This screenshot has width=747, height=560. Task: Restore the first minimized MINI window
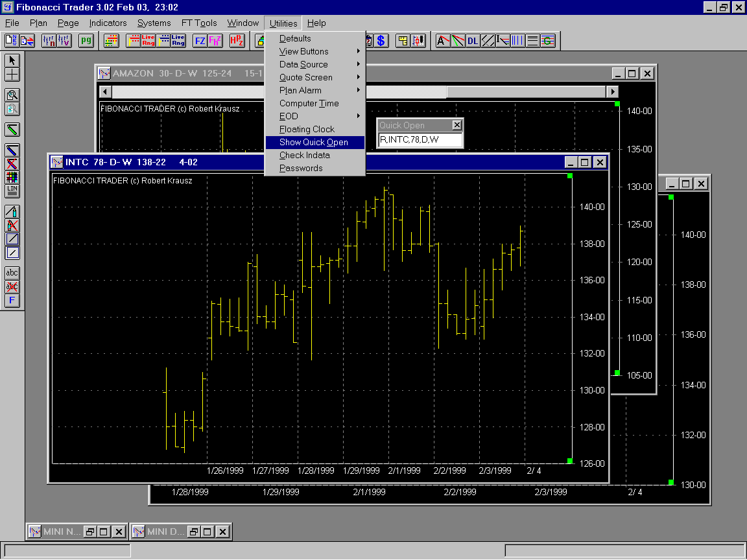point(90,531)
